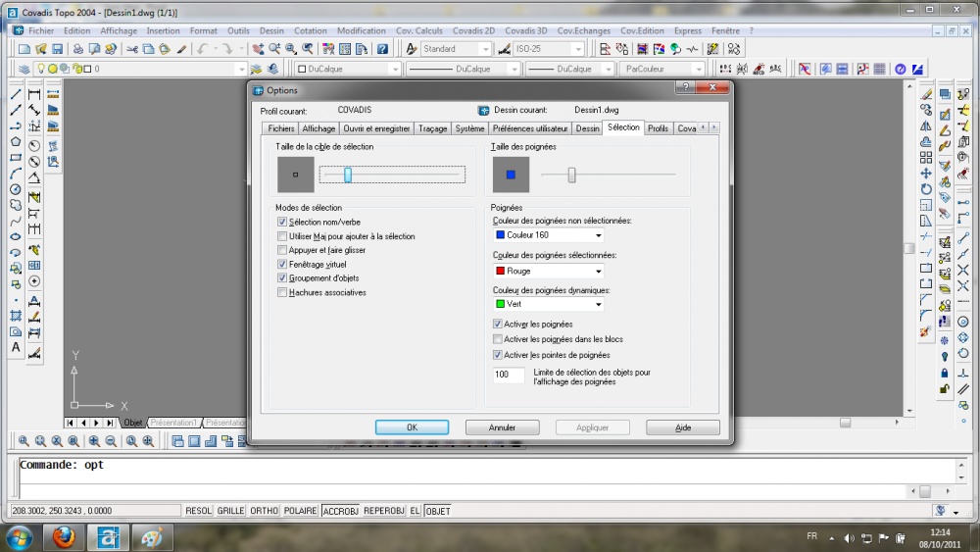The height and width of the screenshot is (552, 980).
Task: Click the grip limit field showing 100
Action: 509,376
